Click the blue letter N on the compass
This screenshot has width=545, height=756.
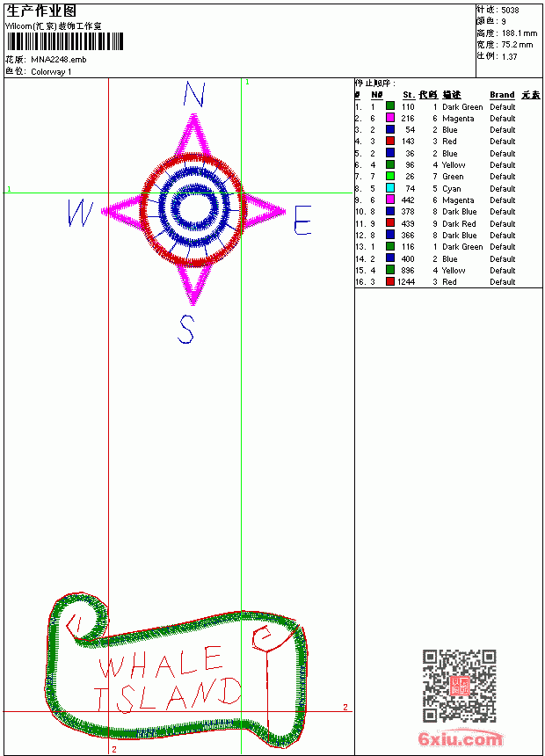[x=194, y=94]
